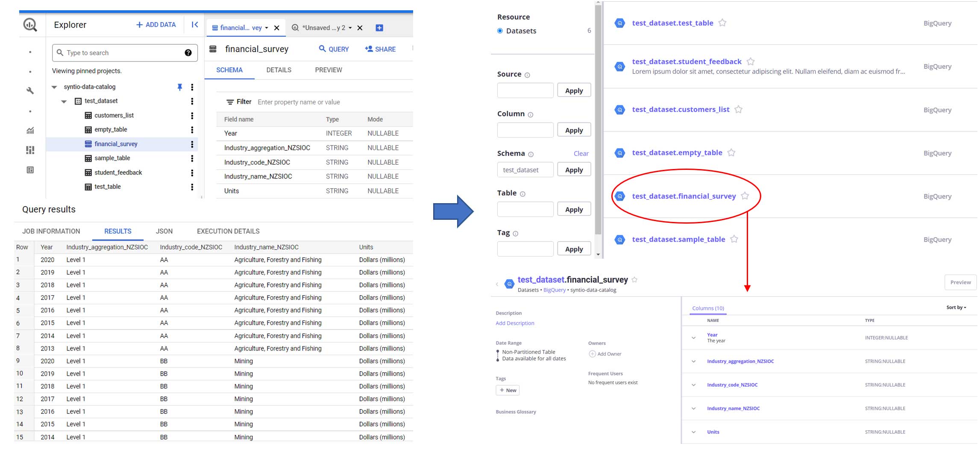Viewport: 980px width, 449px height.
Task: Star the test_dataset.financial_survey result
Action: click(x=745, y=195)
